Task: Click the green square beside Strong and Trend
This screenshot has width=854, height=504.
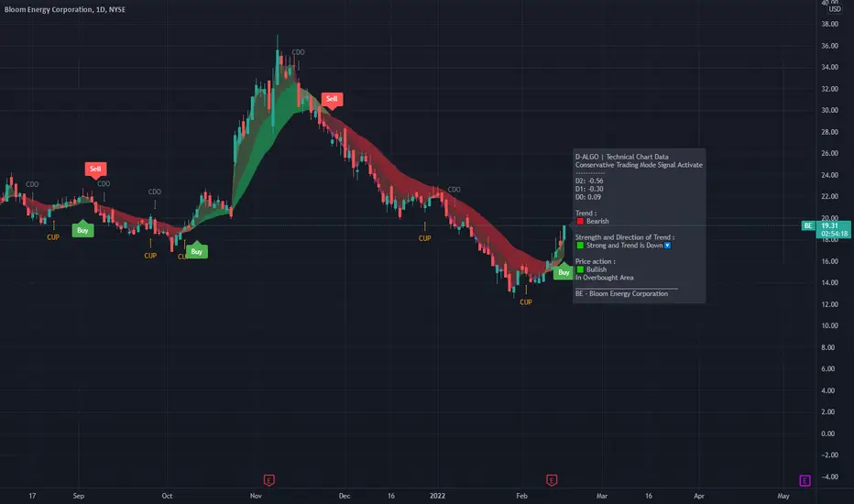Action: pos(580,246)
